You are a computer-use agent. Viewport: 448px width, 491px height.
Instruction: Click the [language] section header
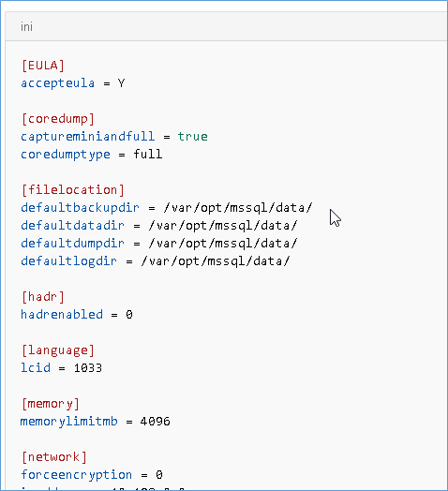click(x=58, y=350)
